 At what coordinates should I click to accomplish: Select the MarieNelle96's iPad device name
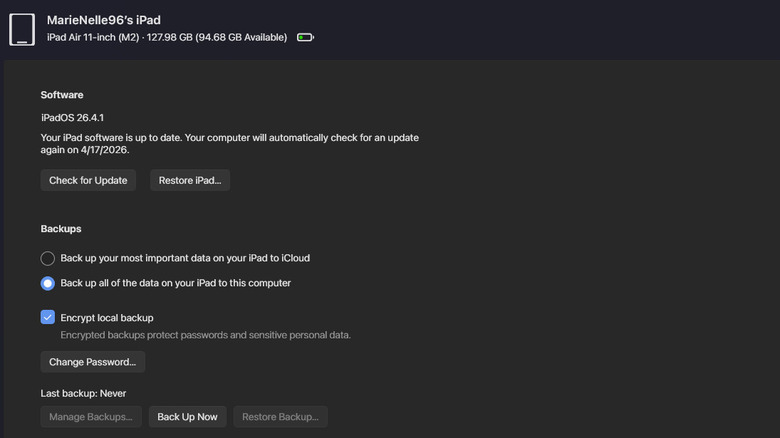pyautogui.click(x=103, y=20)
